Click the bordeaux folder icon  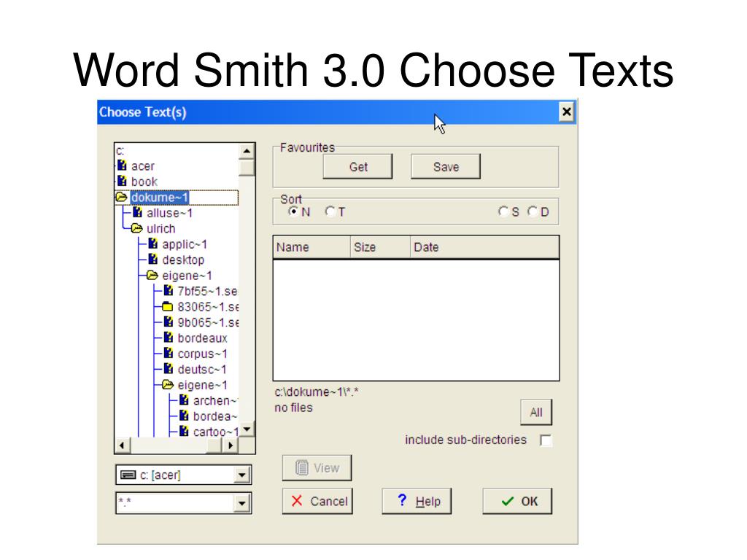click(x=169, y=338)
